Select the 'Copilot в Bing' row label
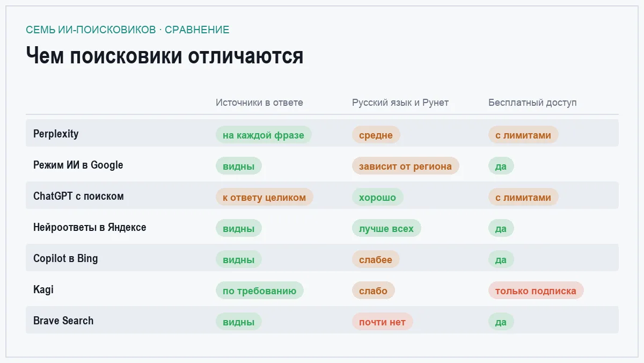 65,258
